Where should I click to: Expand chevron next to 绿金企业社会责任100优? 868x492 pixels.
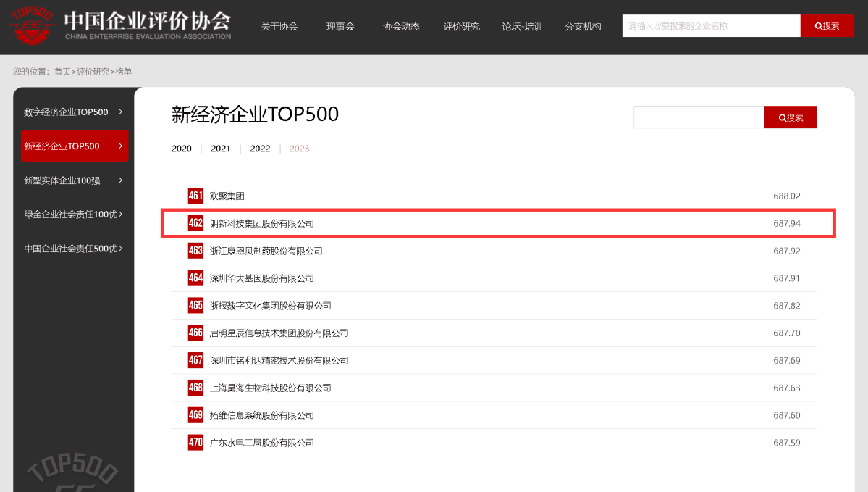tap(121, 214)
